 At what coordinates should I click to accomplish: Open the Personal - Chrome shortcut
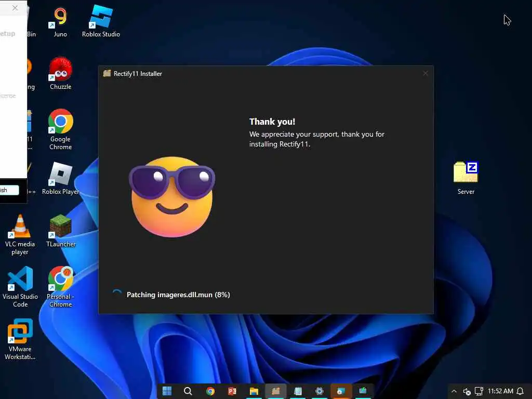[x=60, y=287]
